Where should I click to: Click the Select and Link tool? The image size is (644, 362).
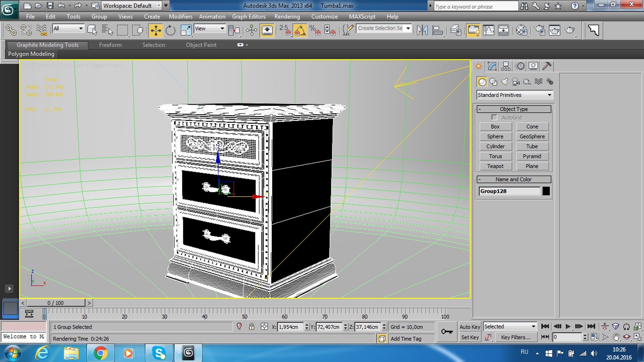11,30
